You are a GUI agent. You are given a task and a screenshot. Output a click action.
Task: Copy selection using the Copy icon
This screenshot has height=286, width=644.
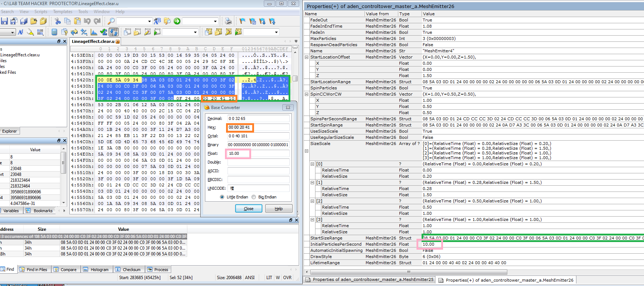coord(67,21)
